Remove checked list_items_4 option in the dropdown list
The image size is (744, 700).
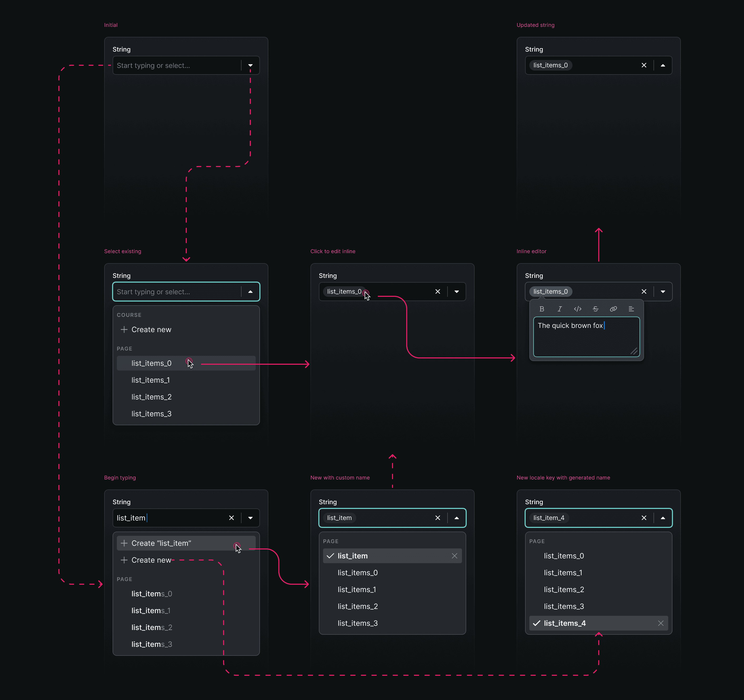(661, 623)
